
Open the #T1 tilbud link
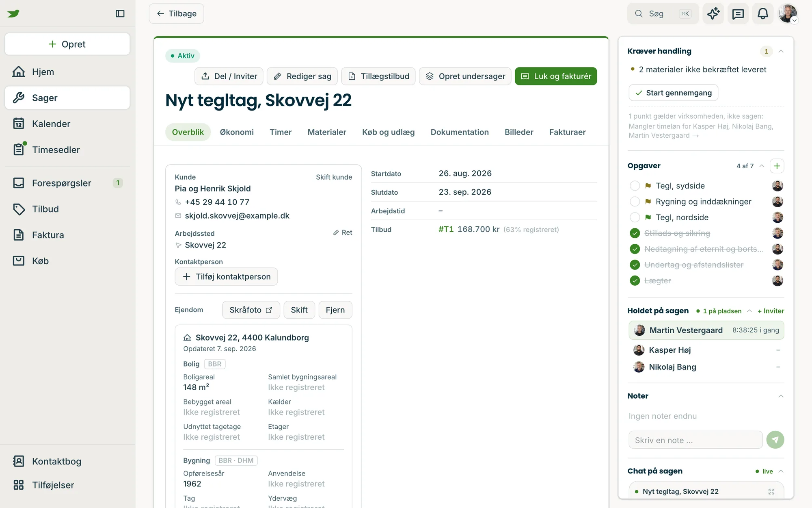click(x=446, y=230)
